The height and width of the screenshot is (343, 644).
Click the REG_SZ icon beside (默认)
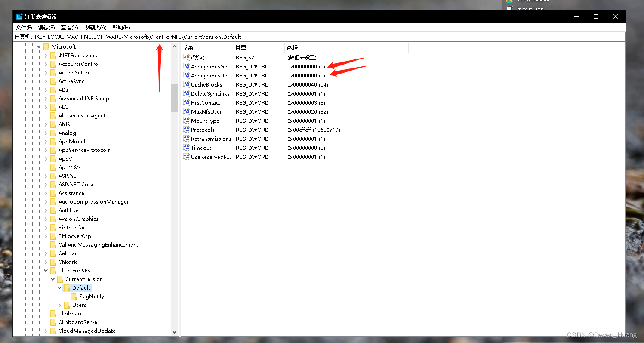(186, 57)
